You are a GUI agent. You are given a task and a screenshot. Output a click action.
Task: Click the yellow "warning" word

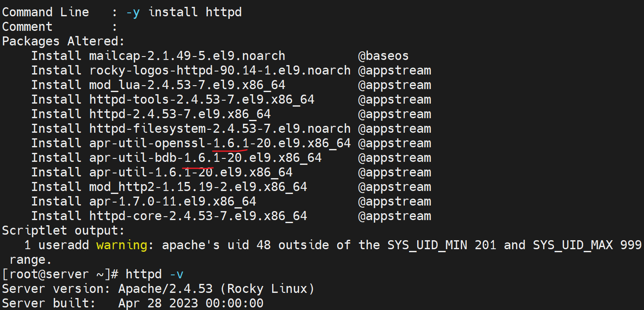pyautogui.click(x=122, y=245)
